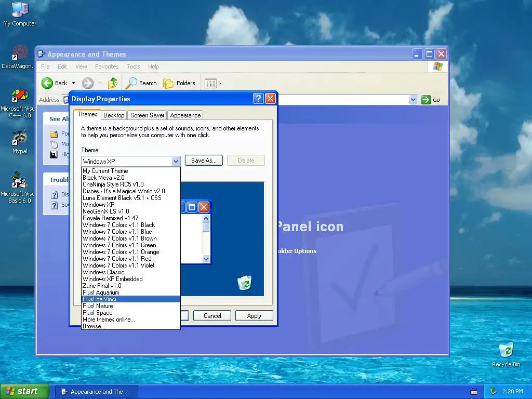The width and height of the screenshot is (532, 399).
Task: Switch to the Themes tab
Action: point(87,114)
